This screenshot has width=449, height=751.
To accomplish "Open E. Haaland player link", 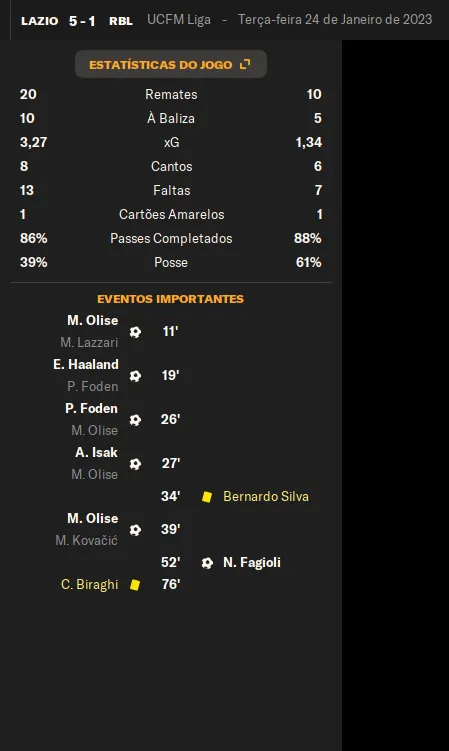I will tap(86, 364).
